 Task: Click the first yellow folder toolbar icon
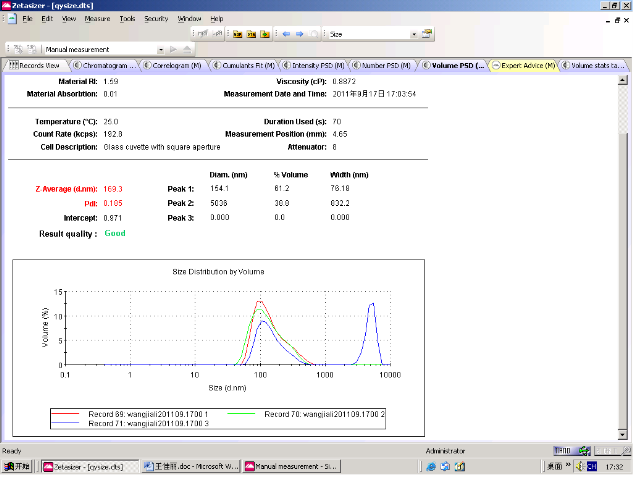tap(238, 34)
